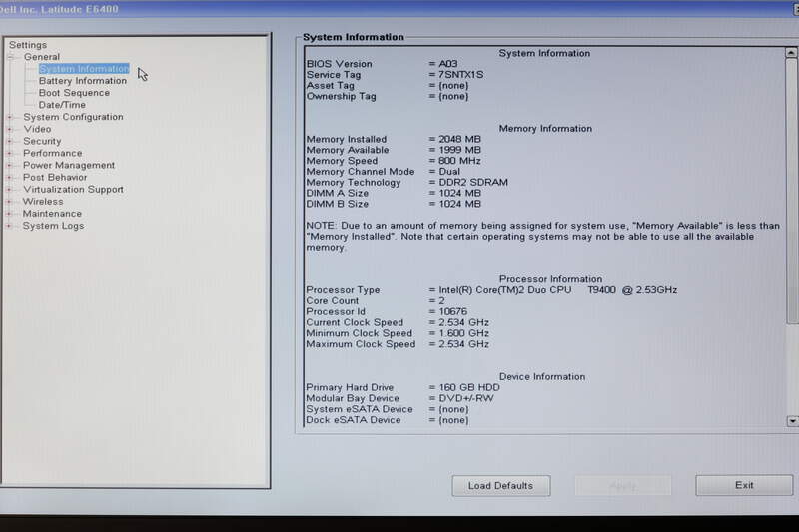The height and width of the screenshot is (532, 799).
Task: Click the Primary Hard Drive value 160 GB HDD
Action: [x=469, y=387]
